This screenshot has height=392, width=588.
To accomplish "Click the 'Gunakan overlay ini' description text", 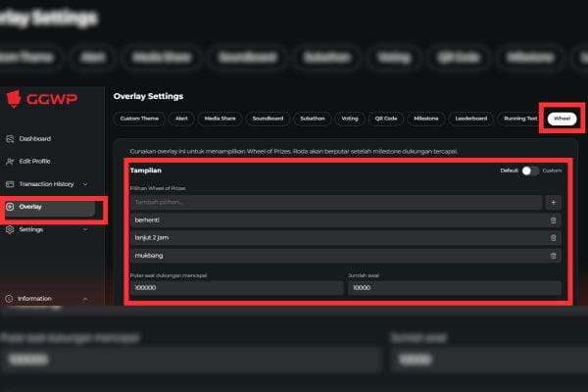I will point(294,152).
